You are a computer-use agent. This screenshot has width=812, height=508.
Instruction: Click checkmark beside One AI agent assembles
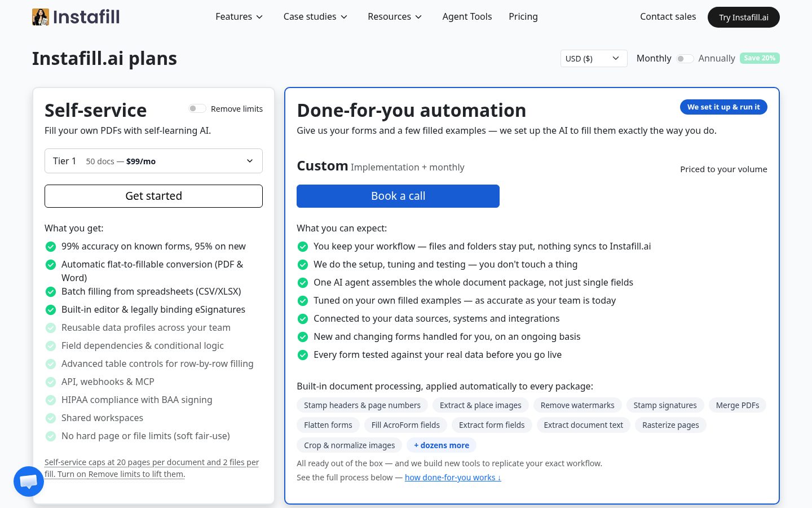point(303,283)
